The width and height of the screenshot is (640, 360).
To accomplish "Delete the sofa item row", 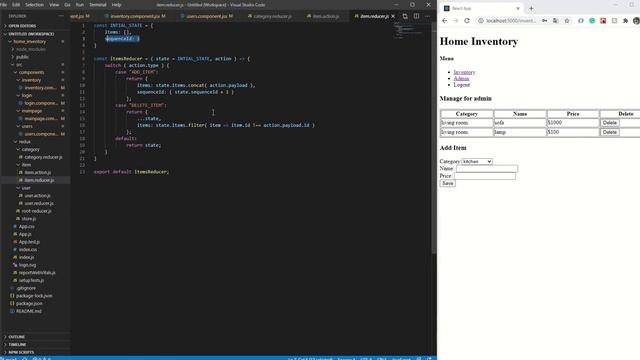I will tap(609, 123).
